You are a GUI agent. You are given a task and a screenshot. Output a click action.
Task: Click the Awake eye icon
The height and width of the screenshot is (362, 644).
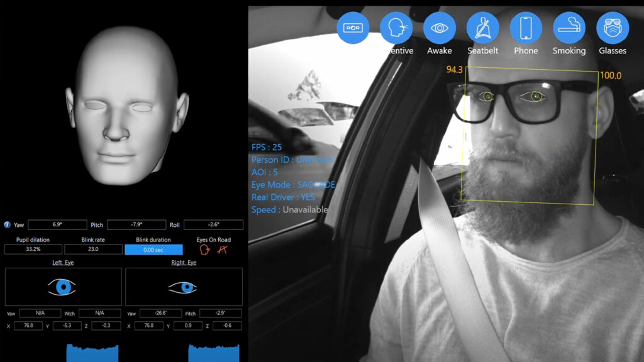click(x=439, y=28)
